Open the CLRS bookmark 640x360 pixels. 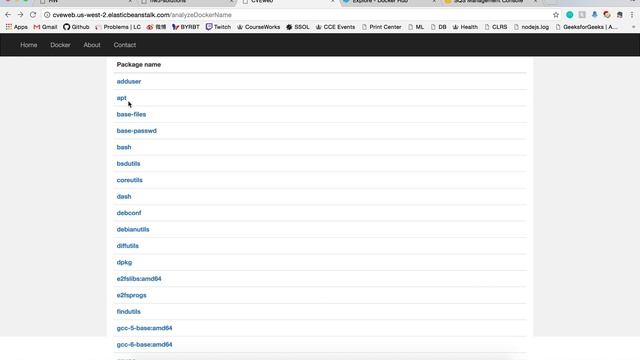click(x=496, y=27)
